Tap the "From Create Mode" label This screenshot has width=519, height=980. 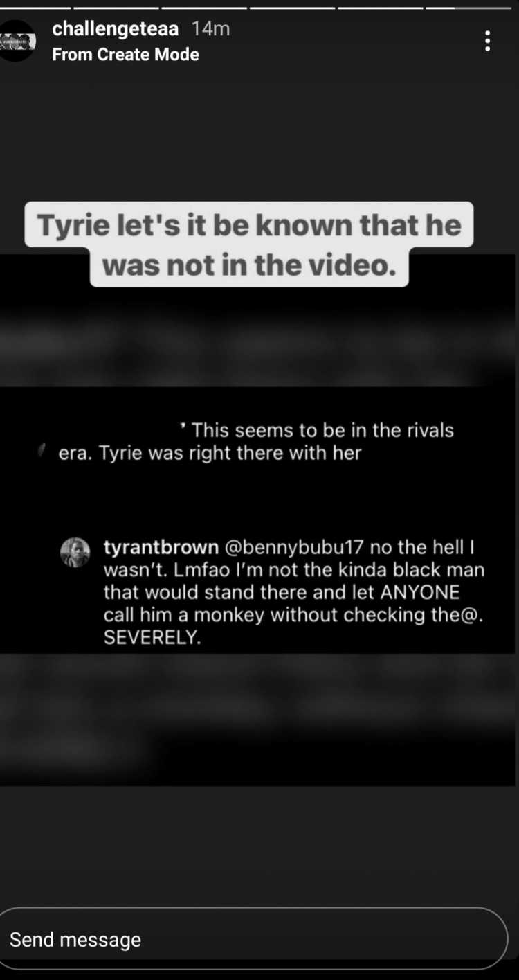coord(125,55)
